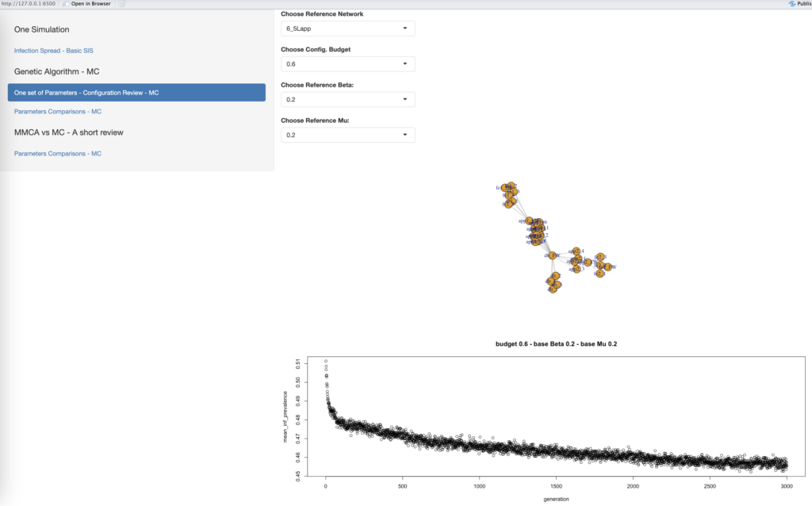This screenshot has height=506, width=812.
Task: Click the central node cluster of the network
Action: click(x=536, y=232)
